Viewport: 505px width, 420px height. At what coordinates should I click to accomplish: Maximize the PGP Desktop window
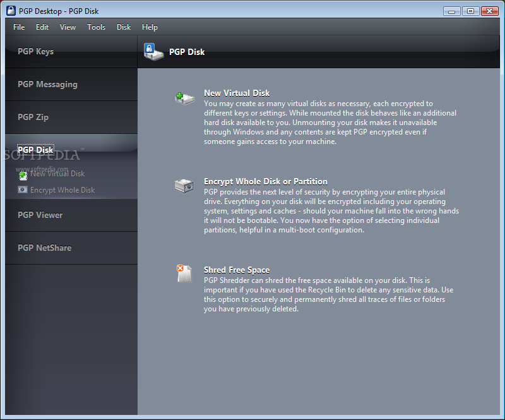coord(470,11)
